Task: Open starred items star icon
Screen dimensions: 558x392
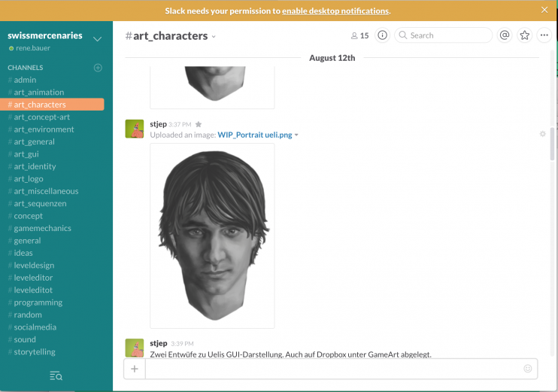Action: [x=525, y=35]
